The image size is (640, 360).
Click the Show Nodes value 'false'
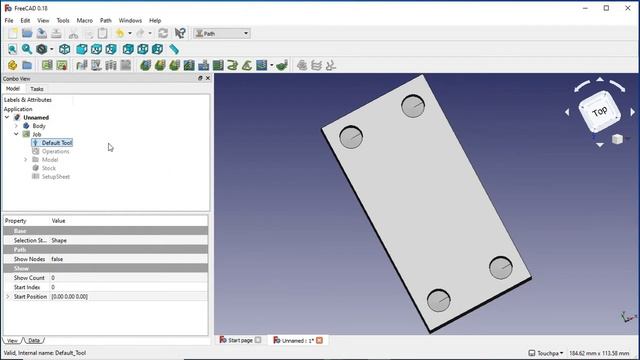pos(57,259)
